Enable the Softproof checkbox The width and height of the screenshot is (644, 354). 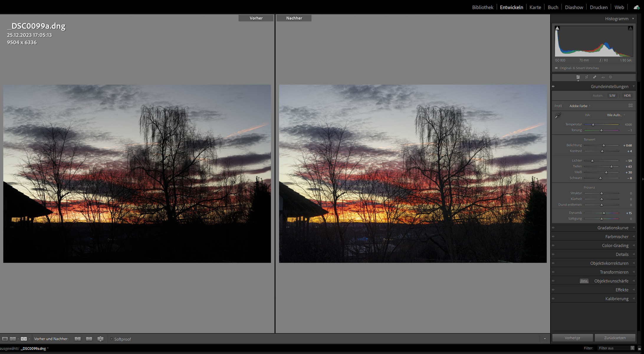pos(111,339)
